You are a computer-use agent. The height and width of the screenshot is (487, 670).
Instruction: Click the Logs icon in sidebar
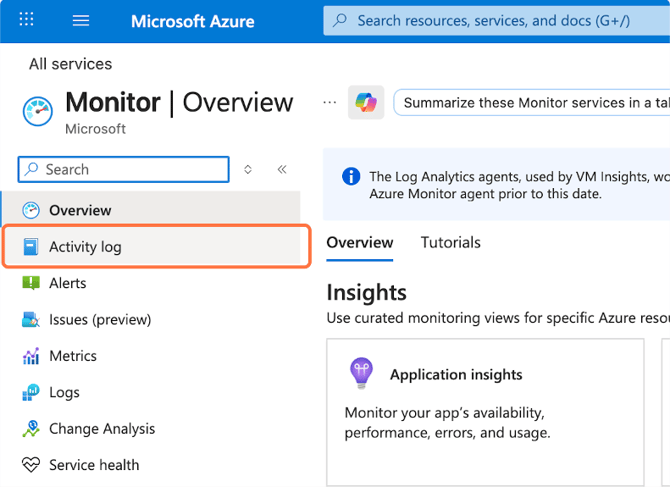(x=31, y=392)
